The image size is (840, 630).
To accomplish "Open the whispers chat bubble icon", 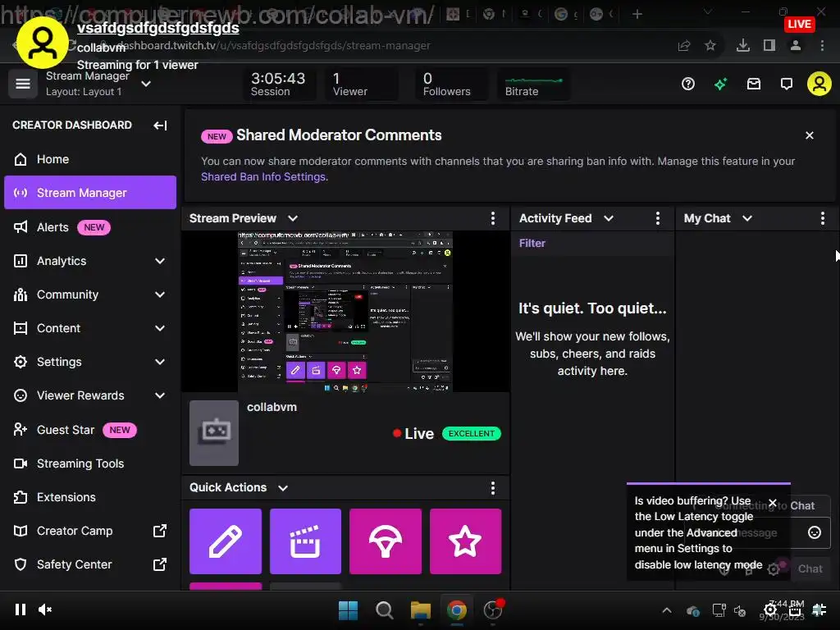I will (x=787, y=84).
